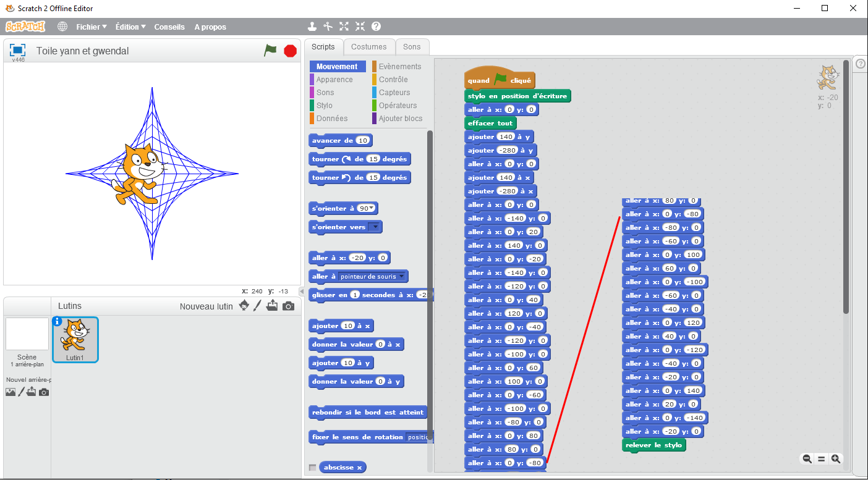Expand the Édition dropdown menu

(130, 27)
